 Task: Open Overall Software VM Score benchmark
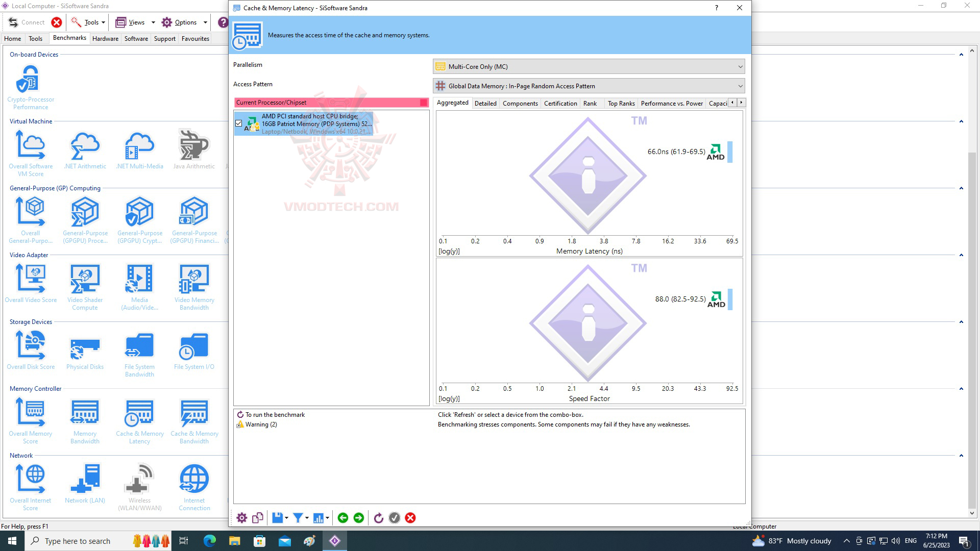click(x=31, y=154)
